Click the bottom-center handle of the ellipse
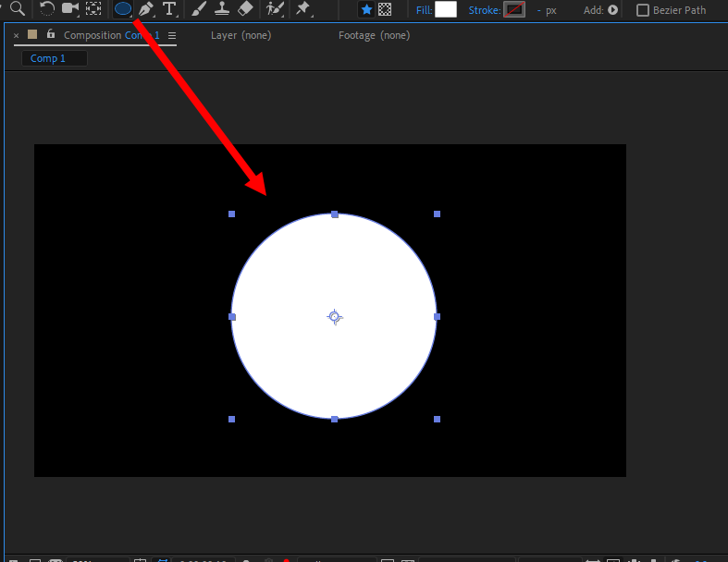The image size is (728, 562). click(x=334, y=419)
